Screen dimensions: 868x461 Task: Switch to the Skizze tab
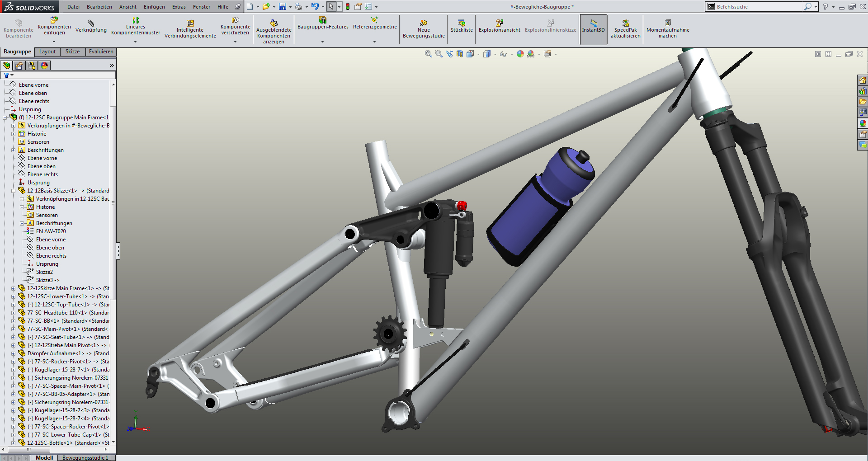click(x=72, y=52)
